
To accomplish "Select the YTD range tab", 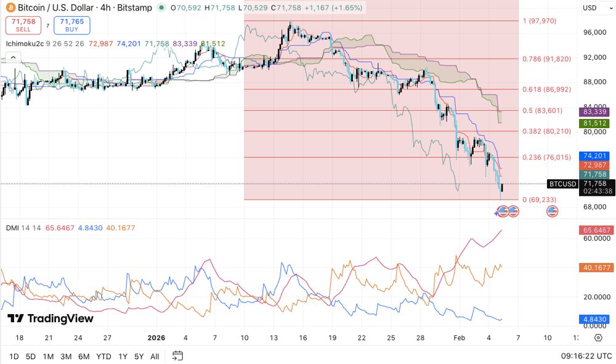I will click(103, 356).
